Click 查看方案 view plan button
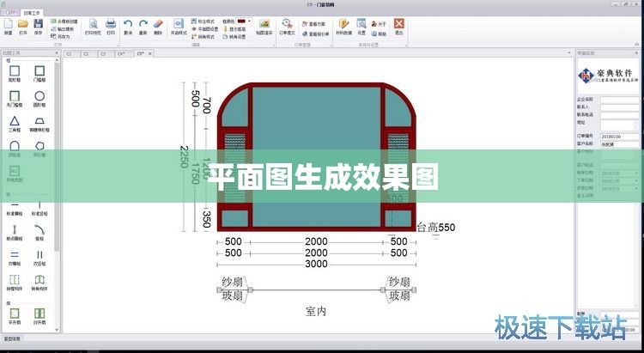The image size is (644, 353). (x=313, y=24)
